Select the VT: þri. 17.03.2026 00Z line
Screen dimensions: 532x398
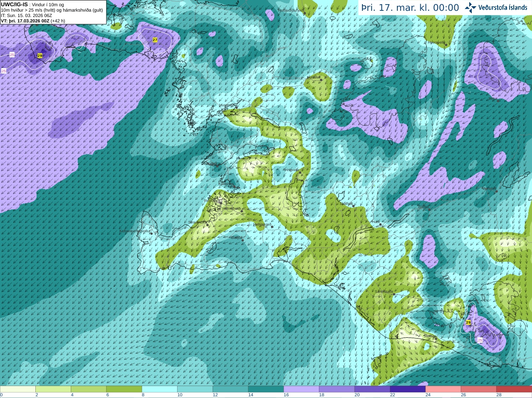(x=33, y=21)
